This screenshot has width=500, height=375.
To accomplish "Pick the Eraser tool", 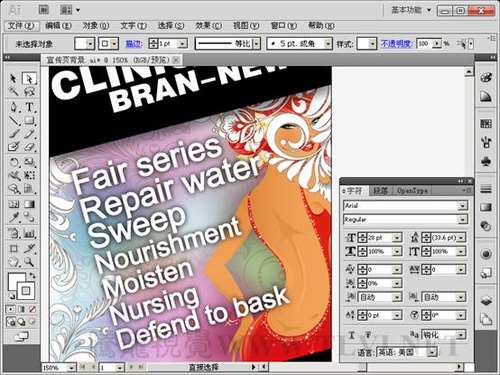I will 29,147.
